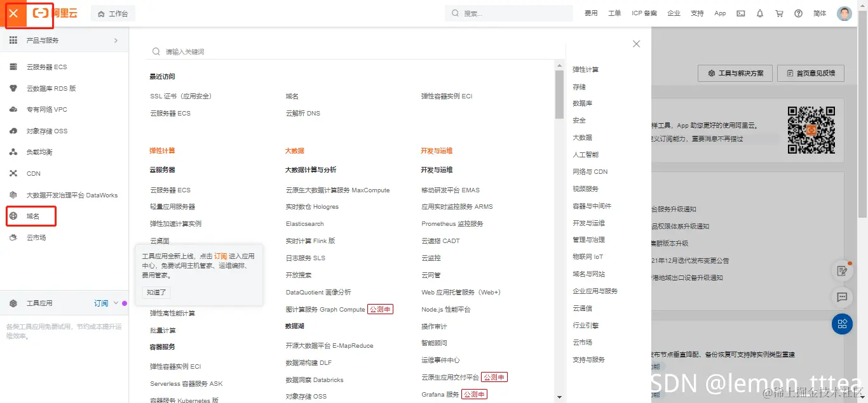Open recent item 云解析 DNS

coord(303,114)
